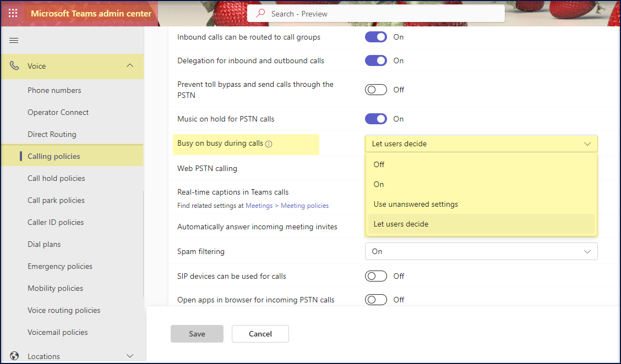Open Call park policies page
This screenshot has width=621, height=364.
coord(56,200)
